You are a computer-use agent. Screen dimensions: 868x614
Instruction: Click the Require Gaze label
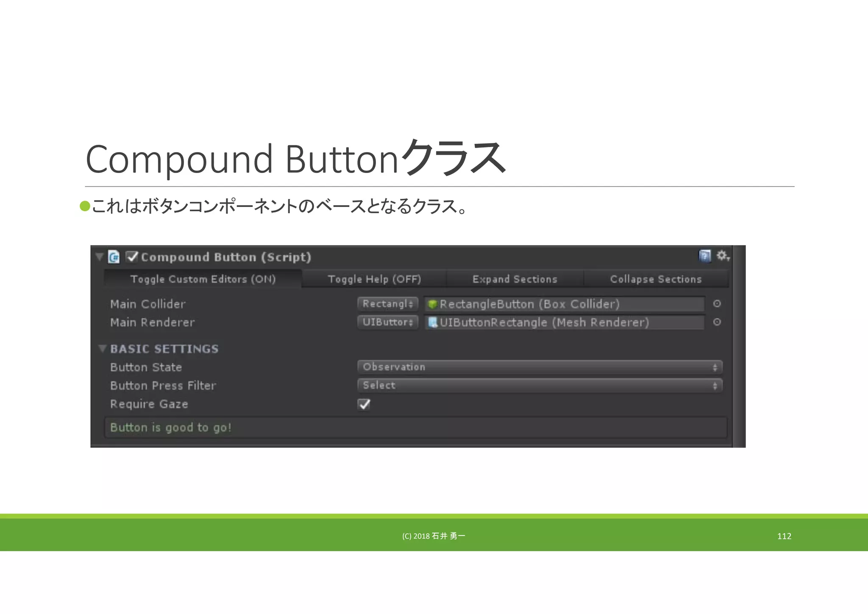tap(149, 404)
